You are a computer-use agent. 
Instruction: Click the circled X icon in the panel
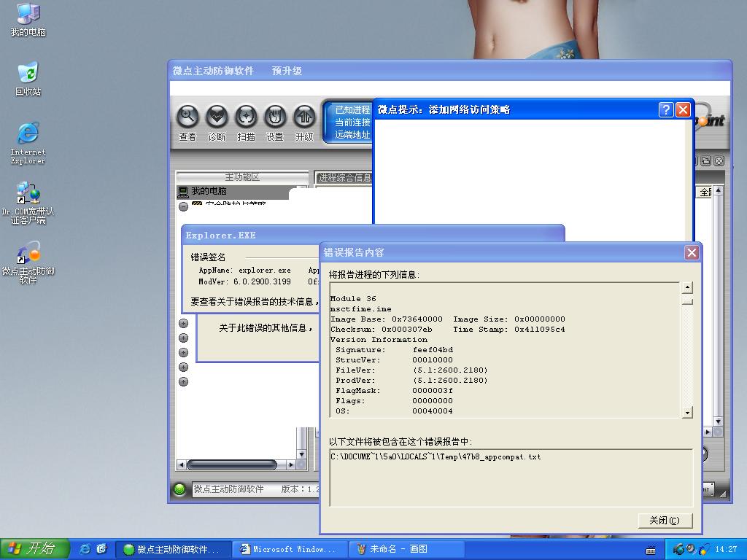click(x=719, y=161)
